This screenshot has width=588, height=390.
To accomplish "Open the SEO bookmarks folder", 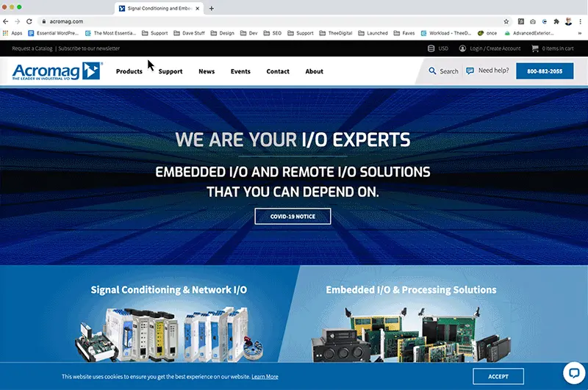I will pyautogui.click(x=273, y=33).
